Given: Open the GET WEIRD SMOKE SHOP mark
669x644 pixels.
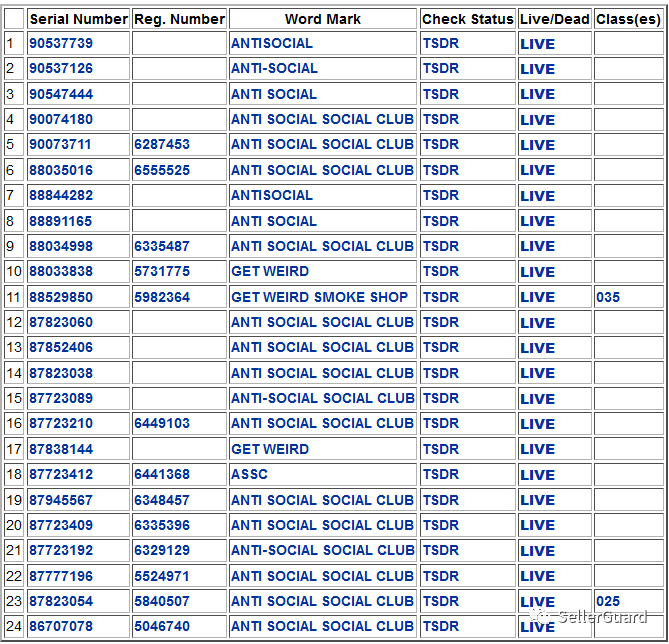Looking at the screenshot, I should coord(320,297).
